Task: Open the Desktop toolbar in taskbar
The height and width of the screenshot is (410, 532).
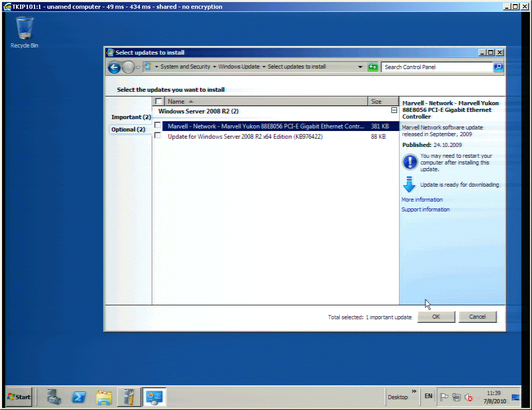Action: 397,397
